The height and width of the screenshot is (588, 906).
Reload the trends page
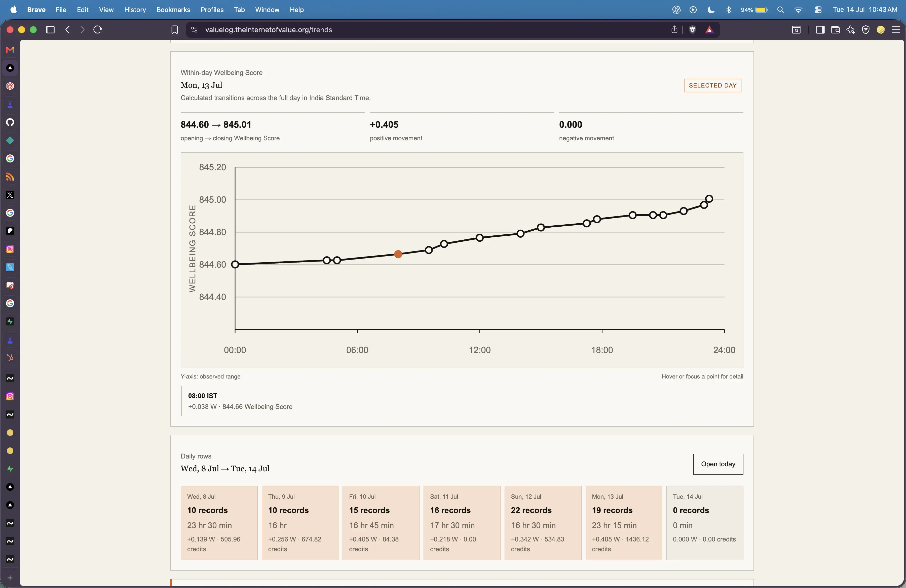point(97,30)
